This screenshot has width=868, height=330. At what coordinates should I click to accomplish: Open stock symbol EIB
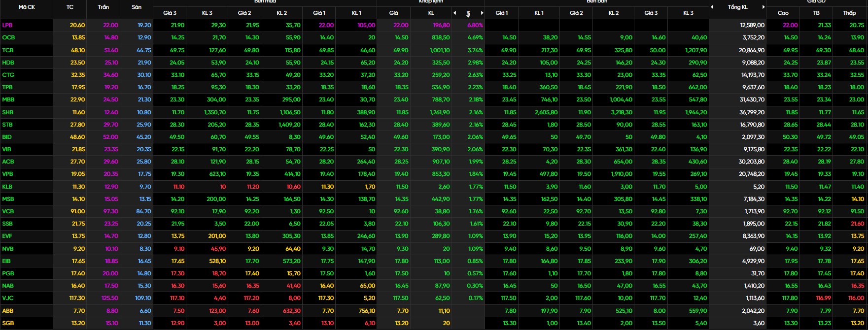6,261
